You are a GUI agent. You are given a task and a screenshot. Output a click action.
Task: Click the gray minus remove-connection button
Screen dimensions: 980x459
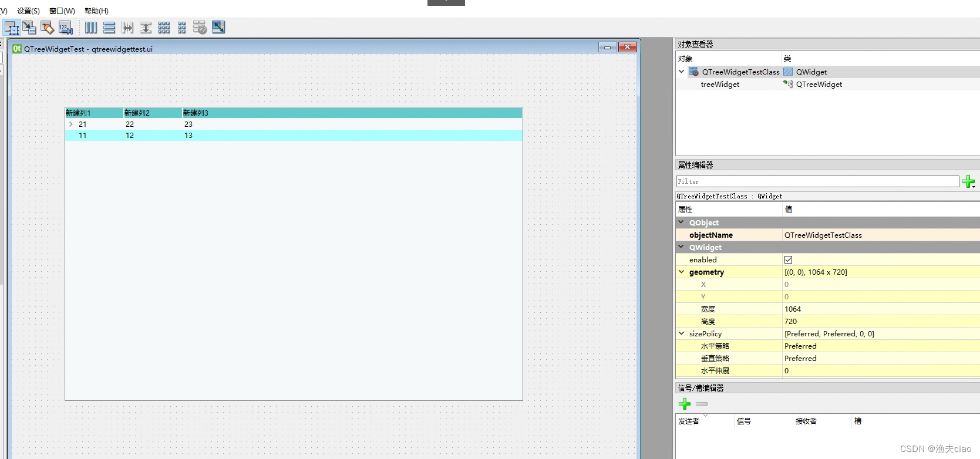702,404
